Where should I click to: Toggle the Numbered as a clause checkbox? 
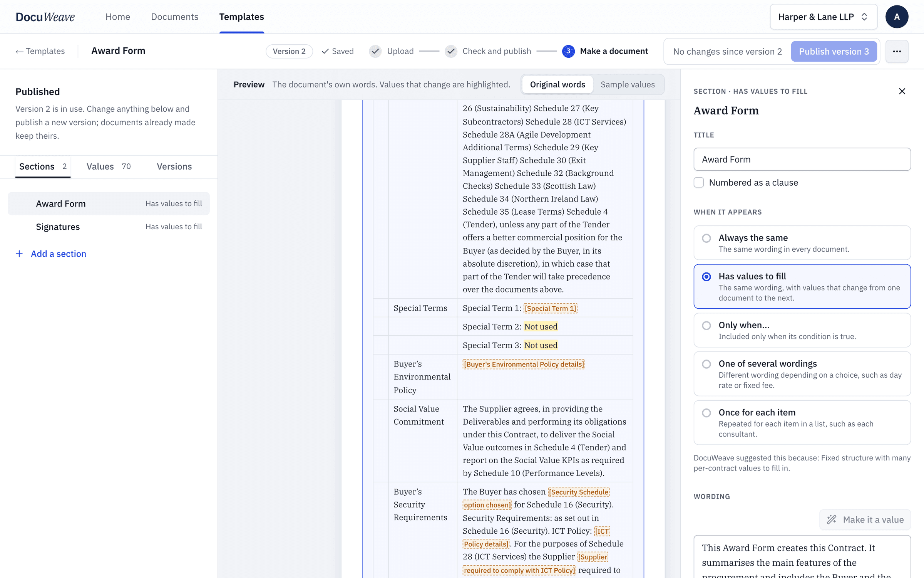(699, 182)
